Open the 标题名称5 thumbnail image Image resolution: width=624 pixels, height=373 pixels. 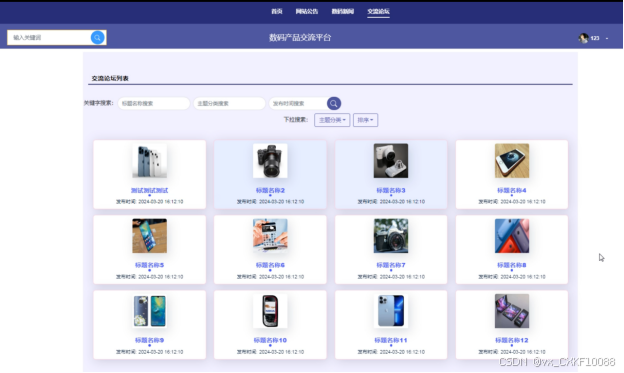point(150,236)
